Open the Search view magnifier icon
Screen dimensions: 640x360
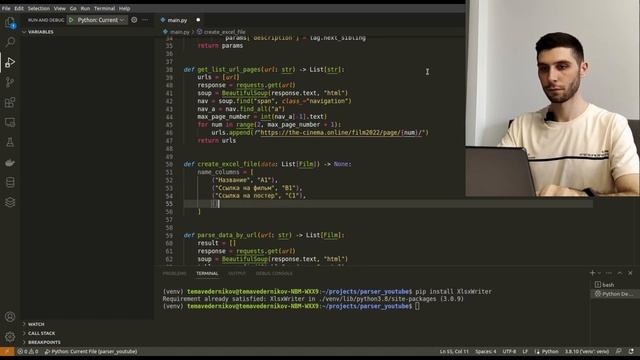(x=10, y=42)
